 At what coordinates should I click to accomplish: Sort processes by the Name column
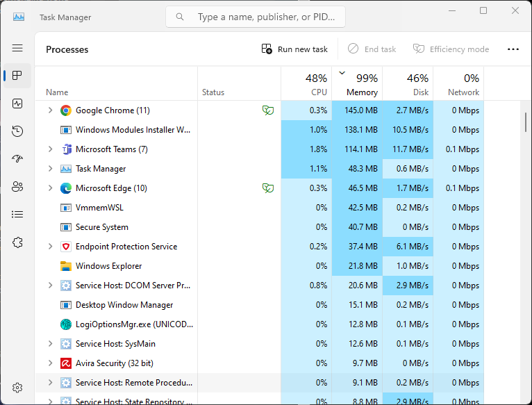click(x=117, y=84)
